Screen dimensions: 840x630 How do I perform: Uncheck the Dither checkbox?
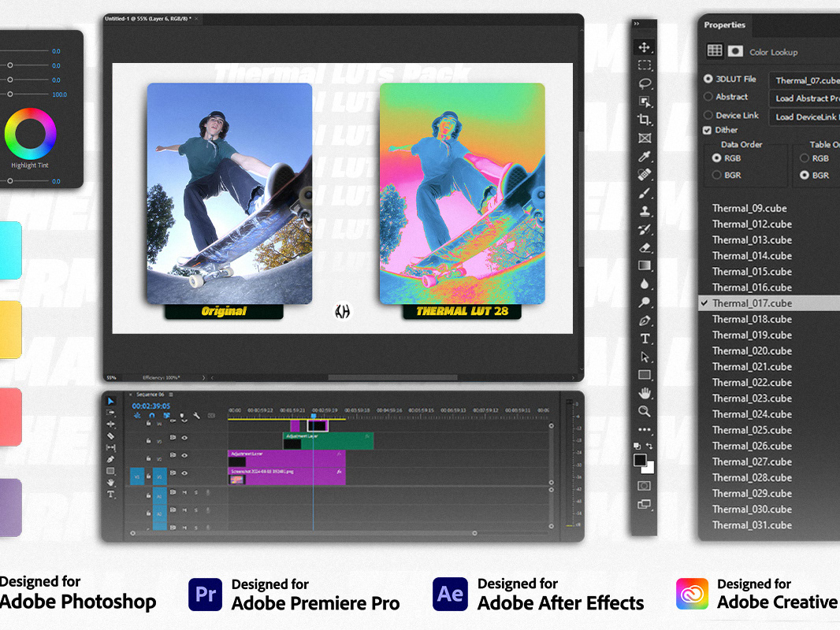pyautogui.click(x=707, y=130)
